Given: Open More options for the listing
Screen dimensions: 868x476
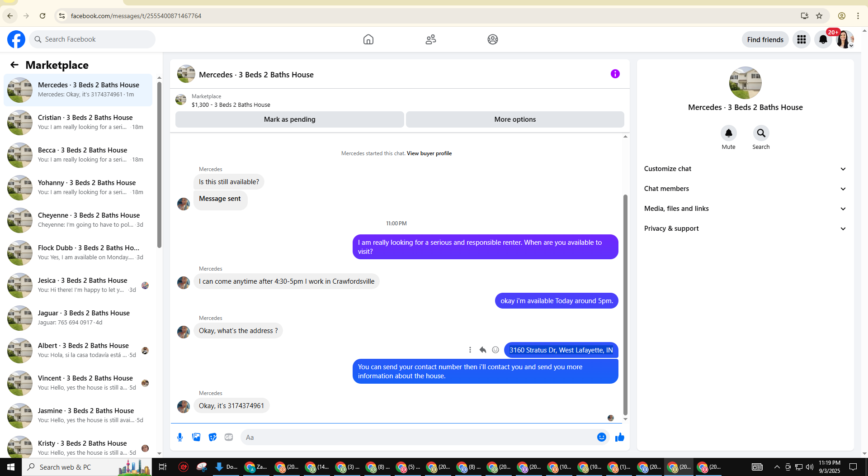Looking at the screenshot, I should pyautogui.click(x=515, y=119).
